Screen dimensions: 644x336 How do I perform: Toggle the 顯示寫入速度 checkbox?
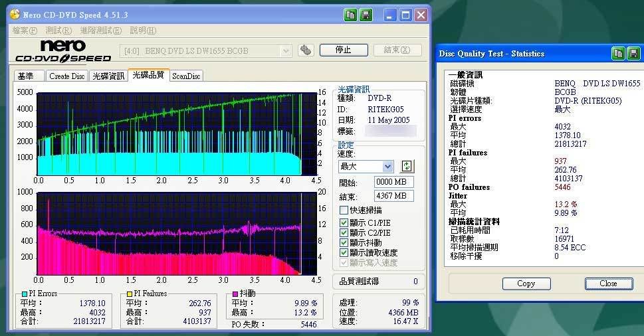pos(344,262)
